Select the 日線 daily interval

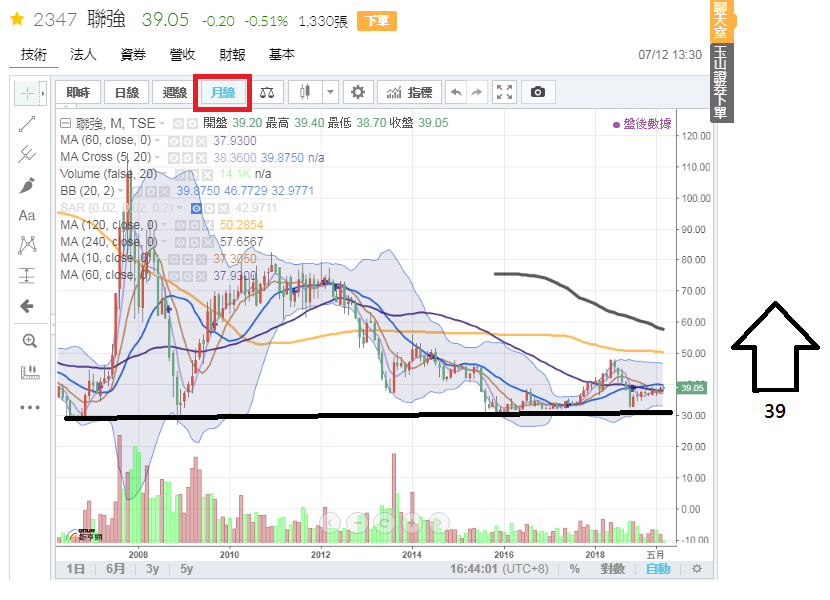coord(127,93)
